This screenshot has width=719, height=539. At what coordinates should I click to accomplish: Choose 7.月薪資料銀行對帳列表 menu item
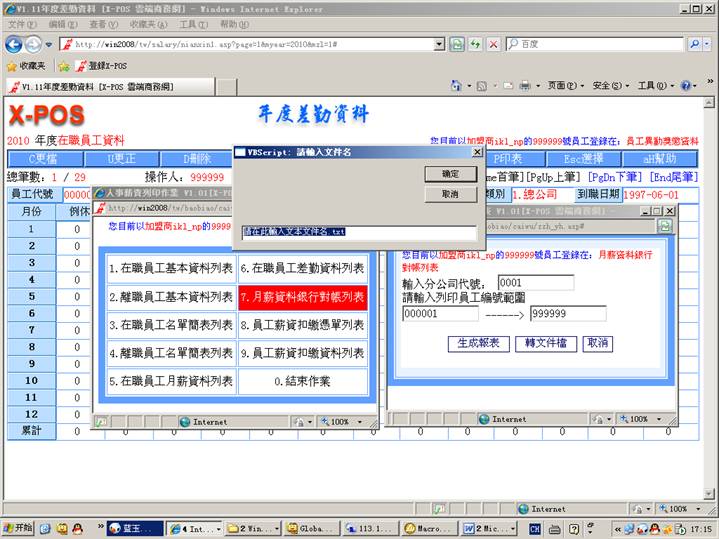click(302, 297)
